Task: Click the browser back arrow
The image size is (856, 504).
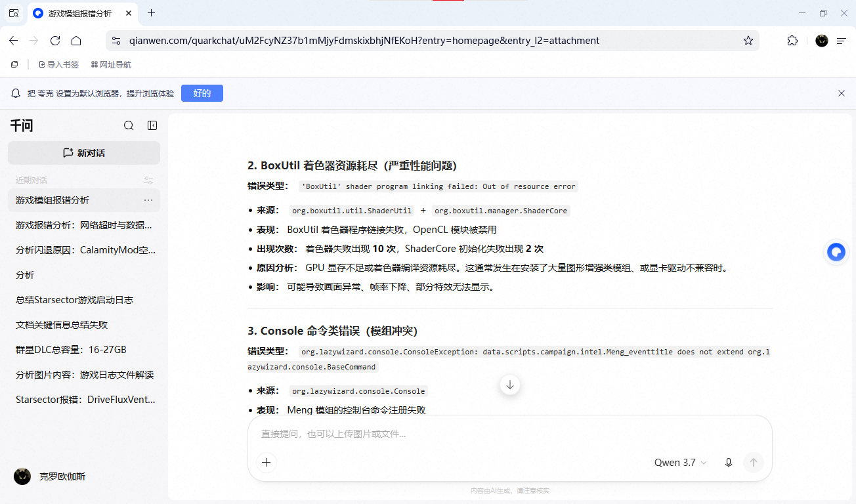Action: click(13, 41)
